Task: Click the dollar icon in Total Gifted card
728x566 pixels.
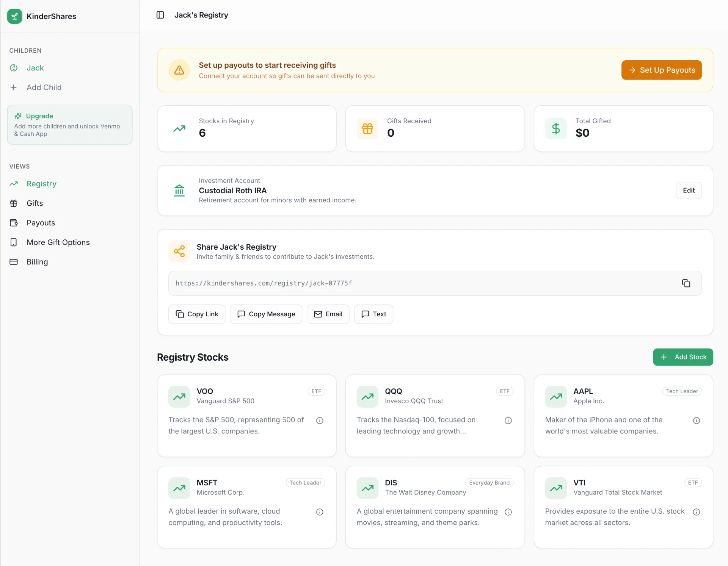Action: coord(556,129)
